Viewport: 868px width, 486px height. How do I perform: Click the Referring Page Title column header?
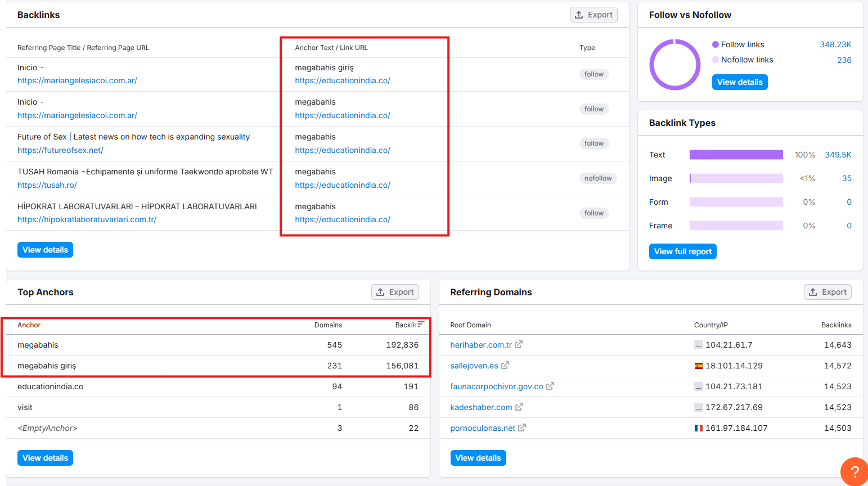(x=83, y=48)
